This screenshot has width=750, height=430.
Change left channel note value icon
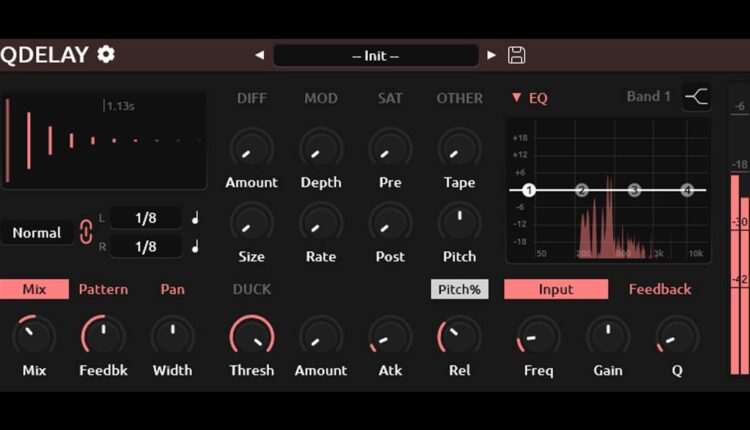(195, 218)
